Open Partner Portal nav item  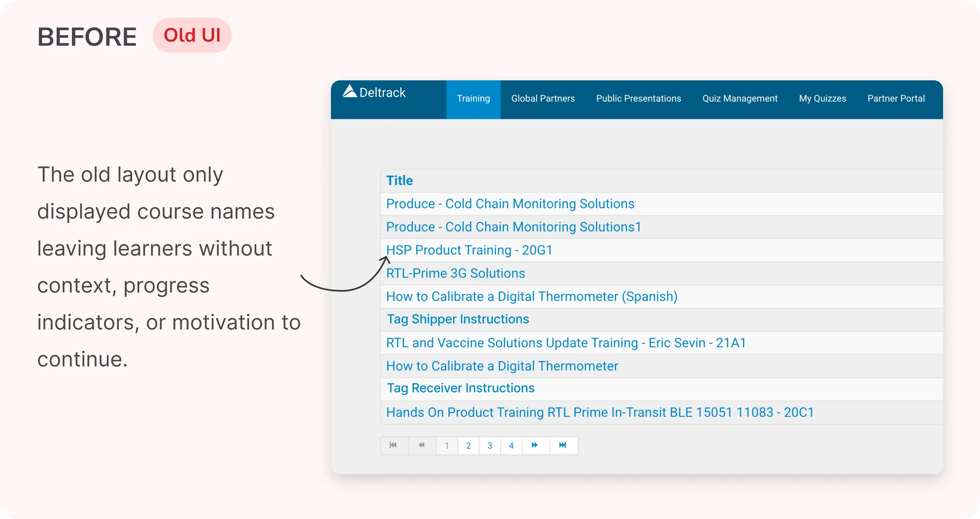point(896,99)
